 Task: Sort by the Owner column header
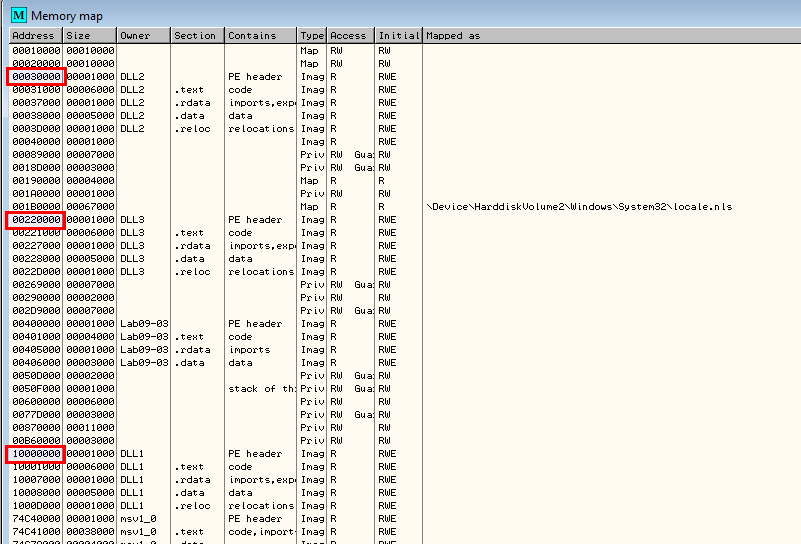pos(143,36)
